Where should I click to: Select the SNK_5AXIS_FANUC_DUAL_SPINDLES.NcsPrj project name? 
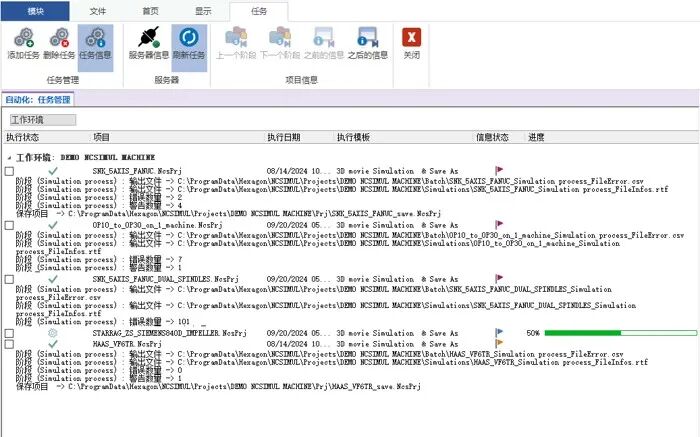click(166, 279)
